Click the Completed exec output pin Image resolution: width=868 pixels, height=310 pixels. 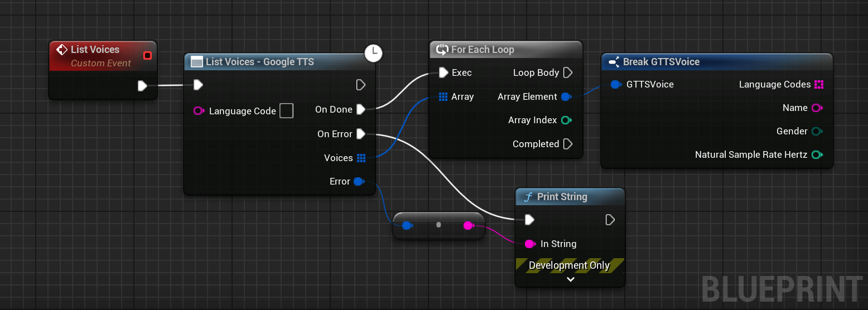point(568,144)
